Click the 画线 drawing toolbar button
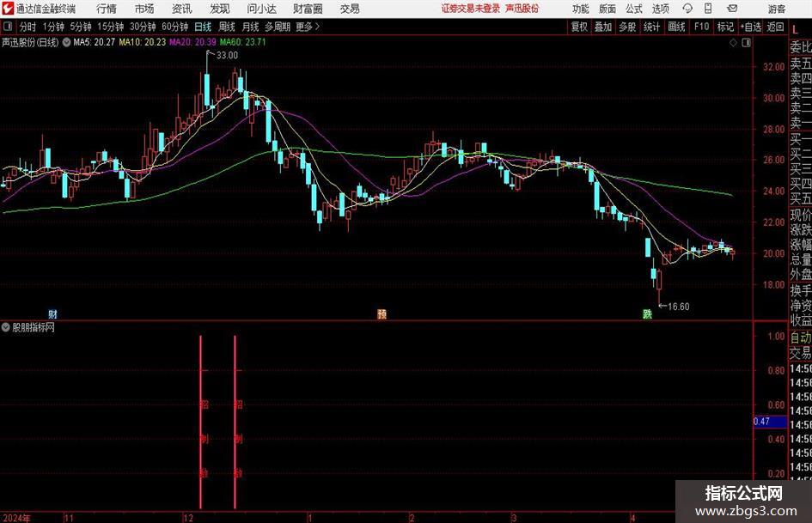This screenshot has height=523, width=812. click(x=676, y=27)
